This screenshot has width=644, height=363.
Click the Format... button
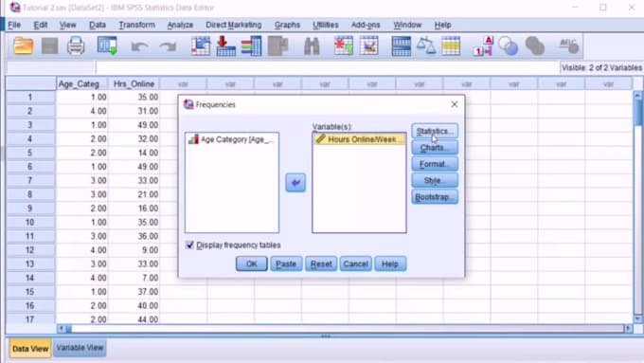tap(435, 164)
